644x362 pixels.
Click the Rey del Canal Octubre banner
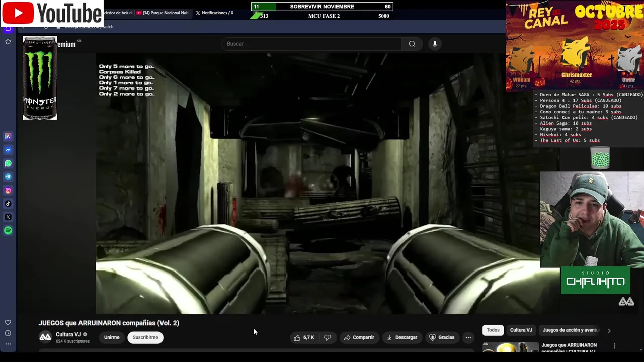click(575, 45)
